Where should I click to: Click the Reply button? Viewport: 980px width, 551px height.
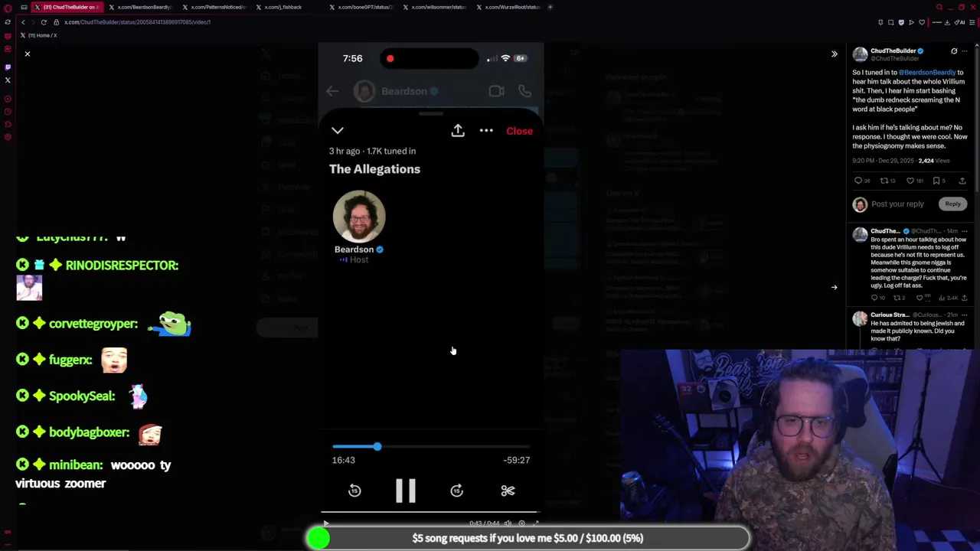click(952, 204)
